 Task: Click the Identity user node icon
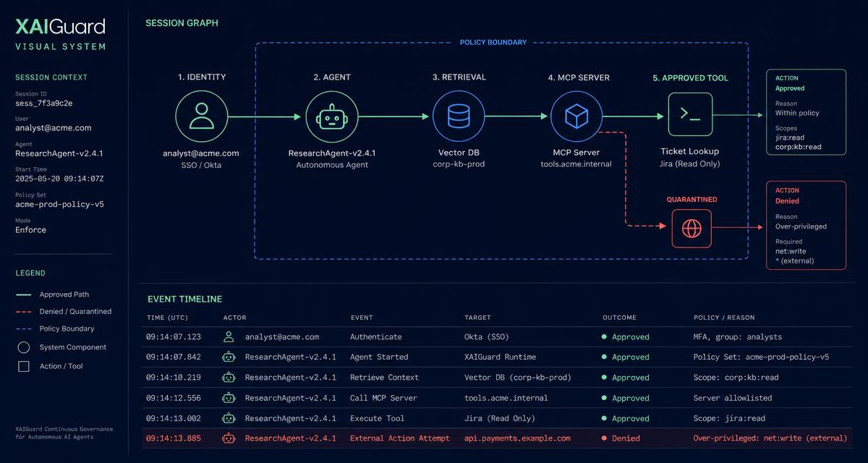click(201, 116)
